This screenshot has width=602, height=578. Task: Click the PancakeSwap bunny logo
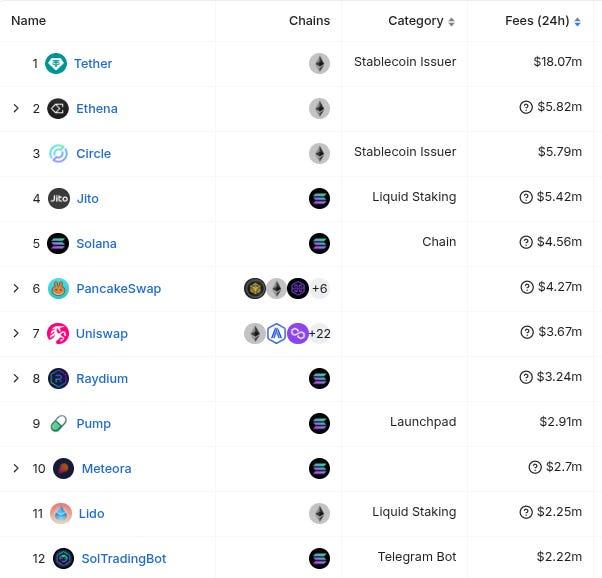[58, 288]
